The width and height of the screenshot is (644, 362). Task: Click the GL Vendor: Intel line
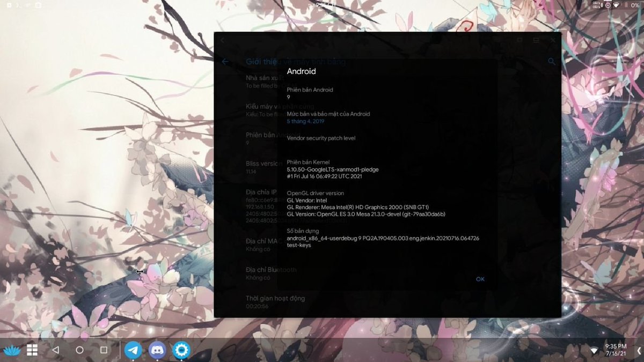pyautogui.click(x=307, y=200)
